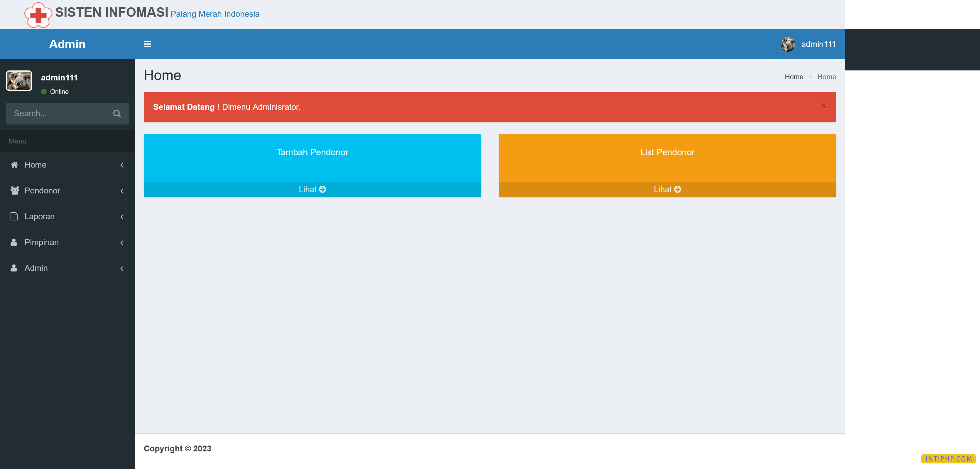Click the arrow icon under Tambah Pendonor
The width and height of the screenshot is (980, 469).
pos(323,189)
